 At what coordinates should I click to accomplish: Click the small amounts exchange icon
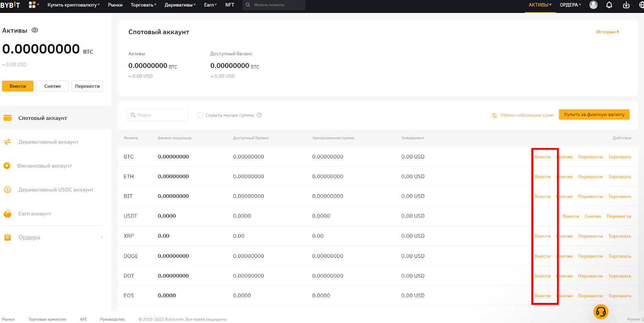pos(494,115)
